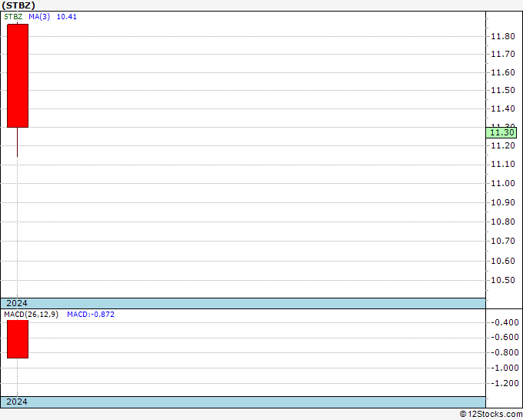523x420 pixels.
Task: Select the (STBZ) chart title
Action: [18, 5]
